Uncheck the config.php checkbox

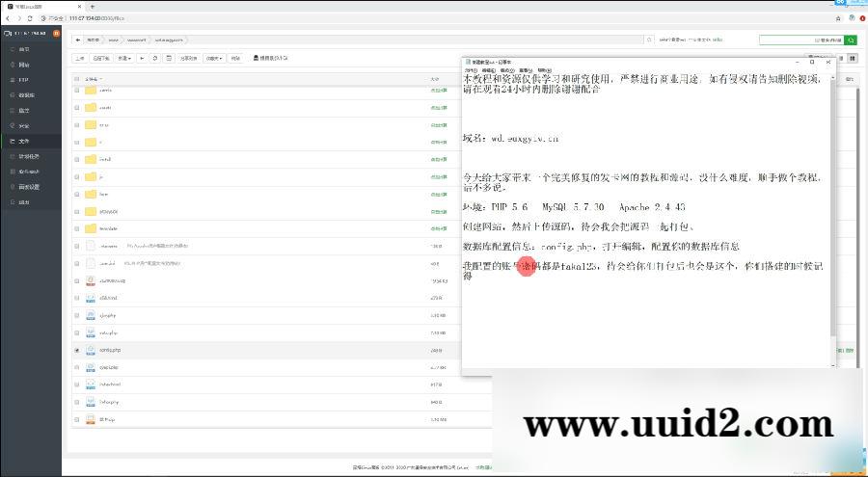pyautogui.click(x=77, y=351)
